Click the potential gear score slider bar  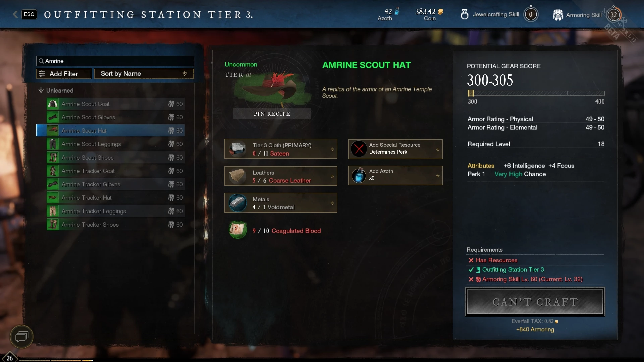click(536, 93)
